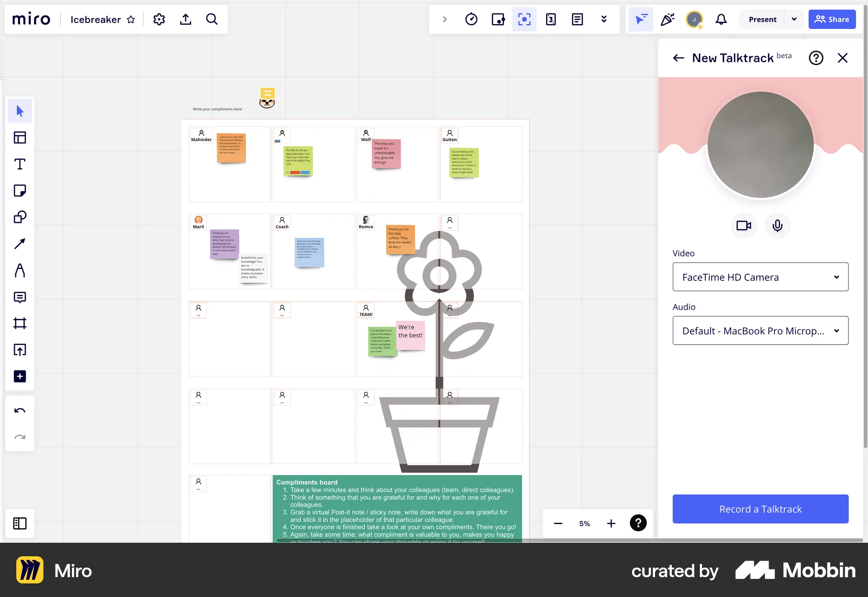Expand the Audio microphone dropdown
Screen dimensions: 868x597
pyautogui.click(x=760, y=331)
